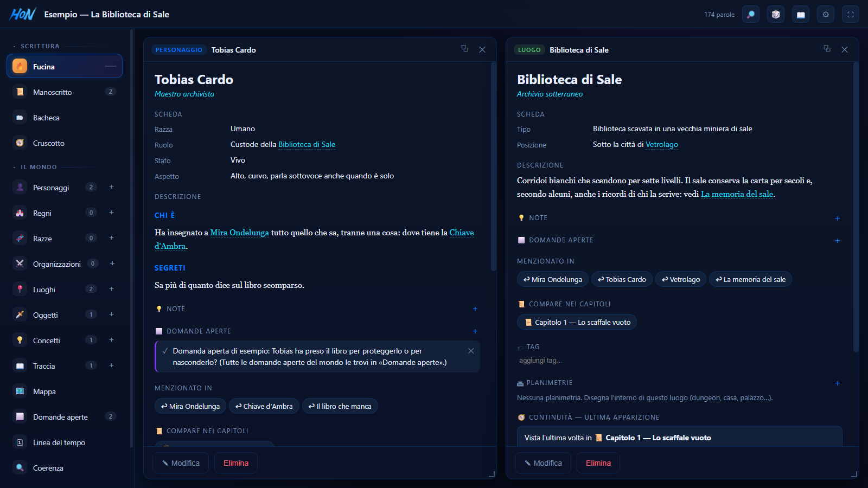Dismiss the example open question
Image resolution: width=868 pixels, height=488 pixels.
tap(471, 351)
